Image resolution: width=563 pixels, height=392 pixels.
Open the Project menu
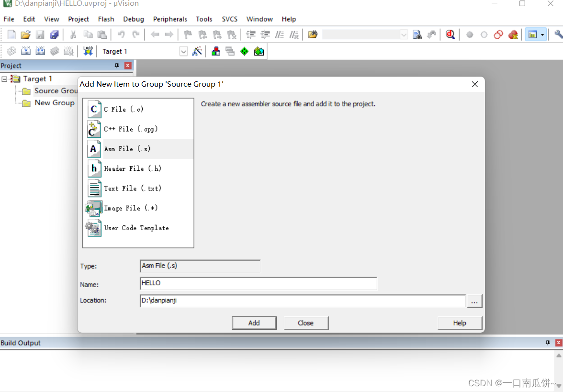pos(79,19)
